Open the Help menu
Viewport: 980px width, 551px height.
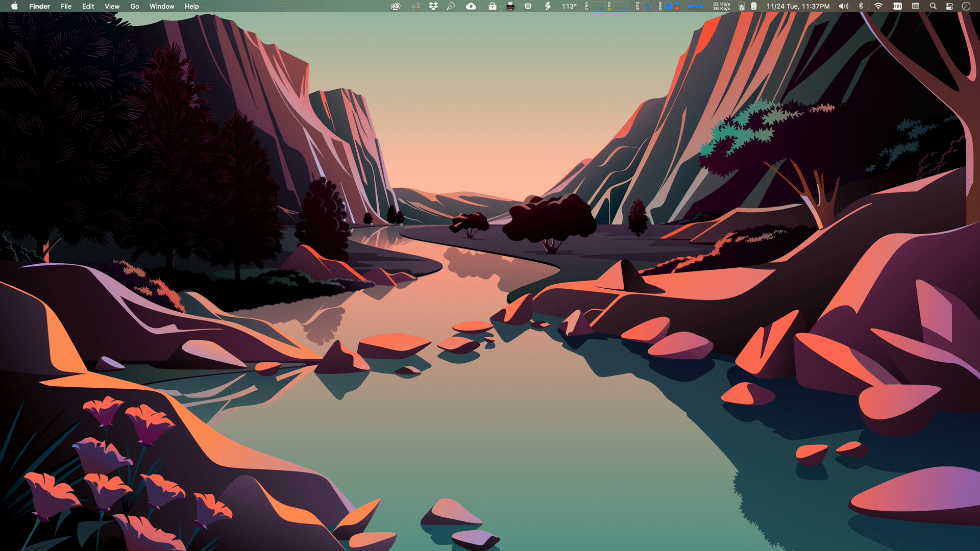pos(191,6)
